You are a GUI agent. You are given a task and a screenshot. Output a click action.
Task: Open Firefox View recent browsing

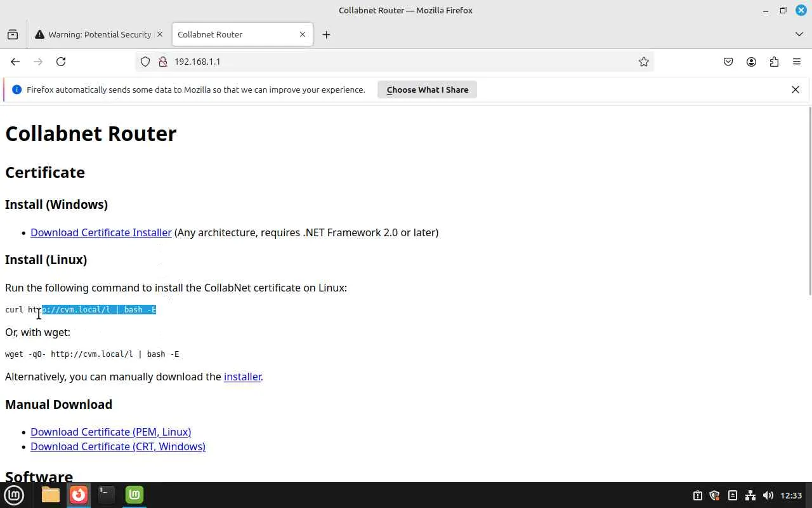tap(13, 34)
